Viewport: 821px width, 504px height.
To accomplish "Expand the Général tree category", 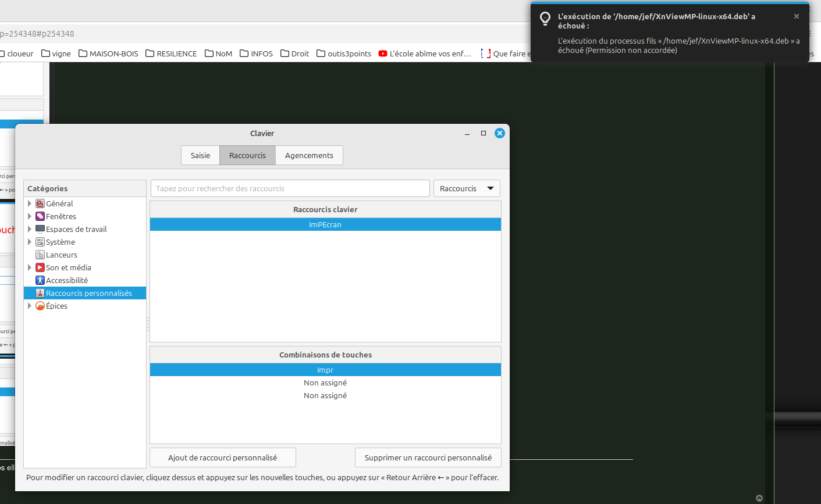I will 30,203.
